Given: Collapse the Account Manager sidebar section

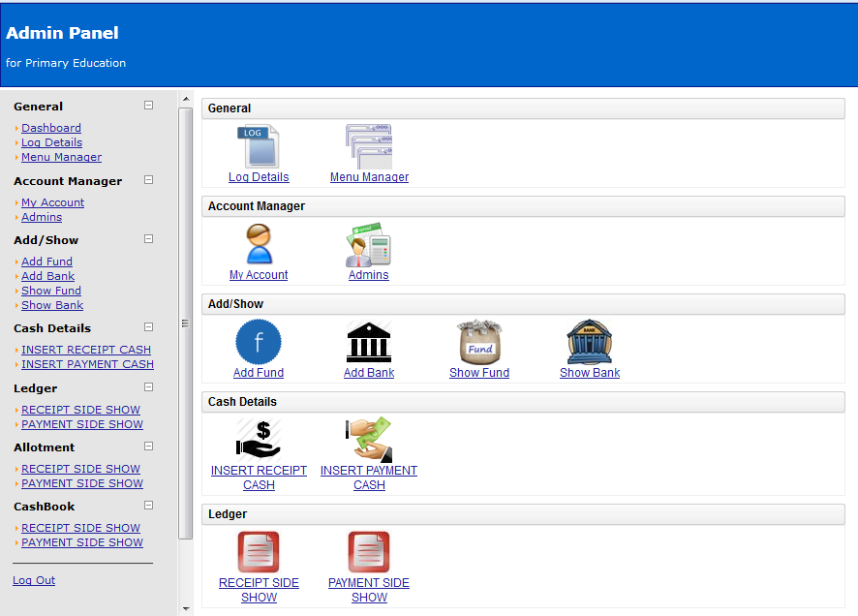Looking at the screenshot, I should (149, 180).
